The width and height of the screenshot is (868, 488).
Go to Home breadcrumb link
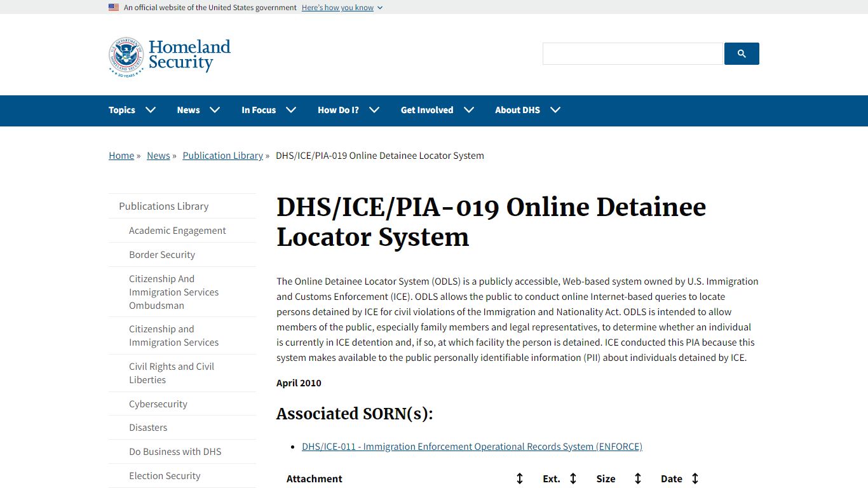(121, 156)
